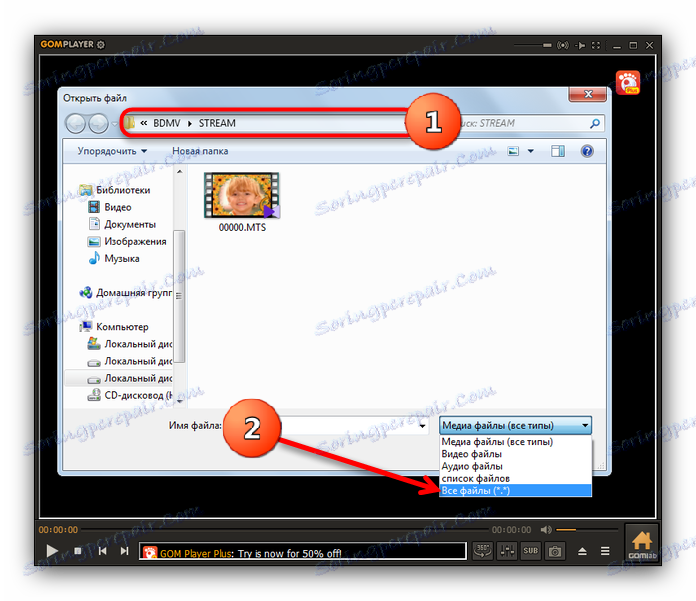Click the GOMlab home icon

642,545
